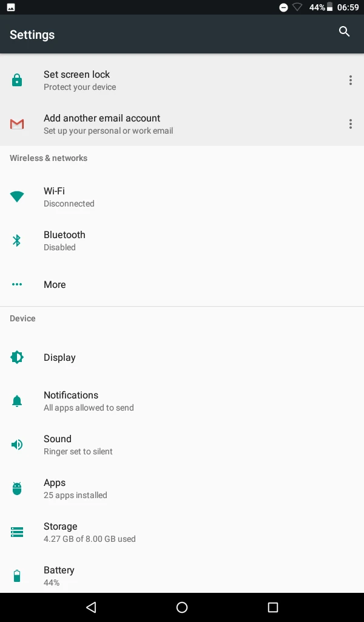The width and height of the screenshot is (364, 622).
Task: Show recent apps with the square button
Action: [273, 607]
